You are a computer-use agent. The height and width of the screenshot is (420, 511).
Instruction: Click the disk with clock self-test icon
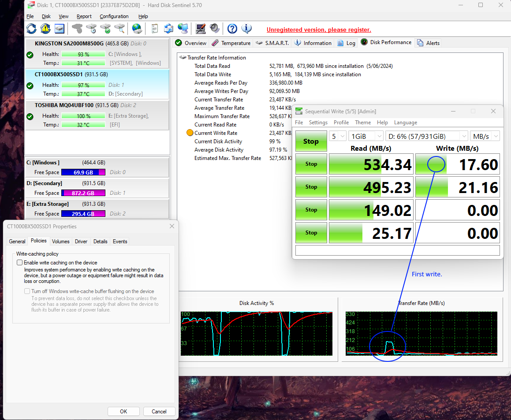click(92, 29)
